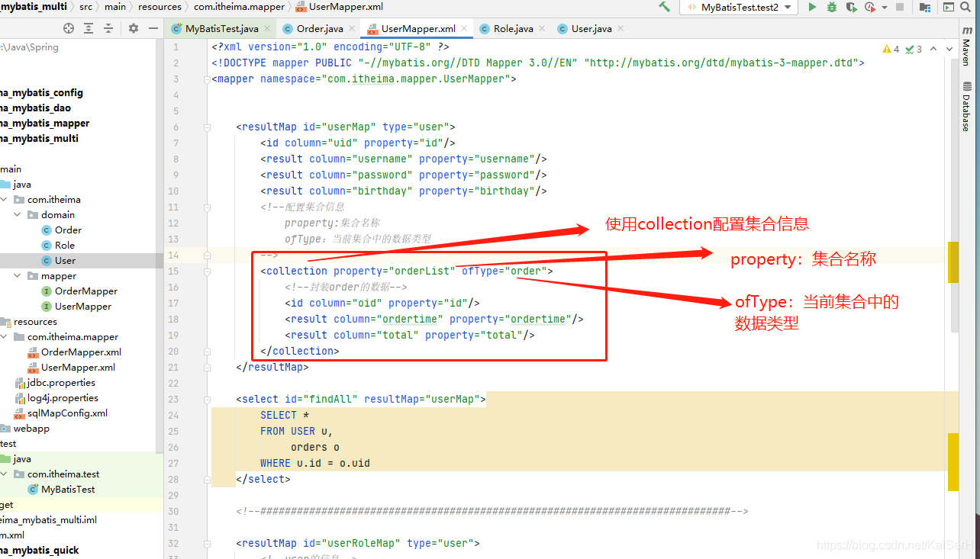980x559 pixels.
Task: Select the itheima_mybatis_mapper module
Action: pyautogui.click(x=44, y=123)
